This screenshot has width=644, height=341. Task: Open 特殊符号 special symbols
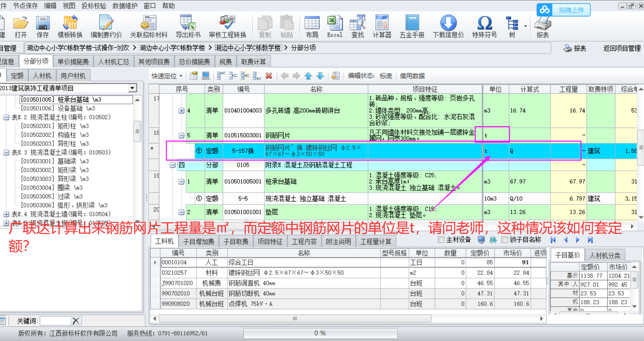484,27
